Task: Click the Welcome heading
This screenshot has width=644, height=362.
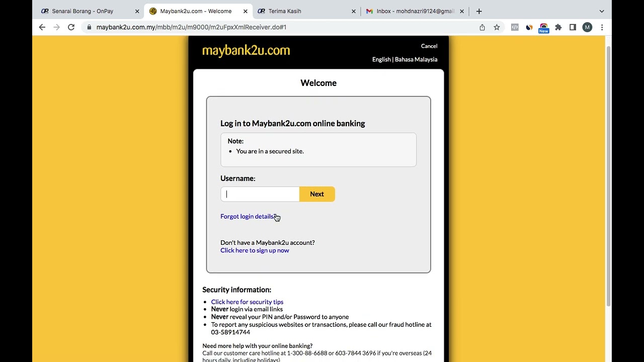Action: (318, 83)
